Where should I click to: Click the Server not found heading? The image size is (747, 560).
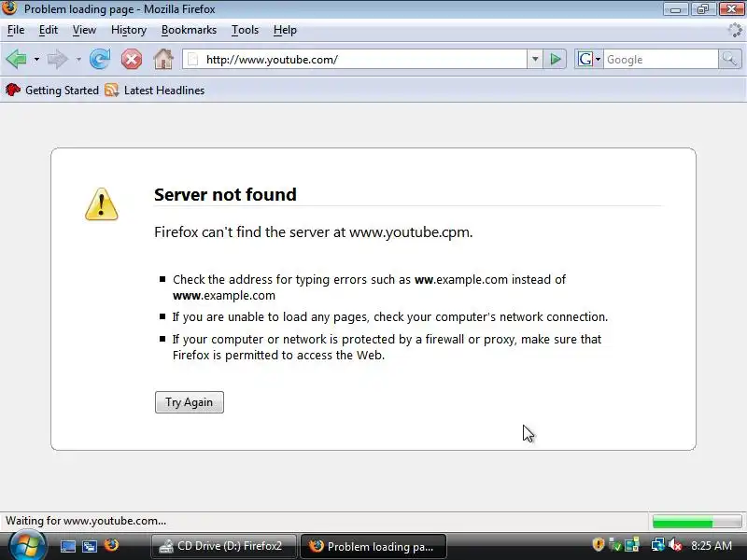tap(225, 194)
